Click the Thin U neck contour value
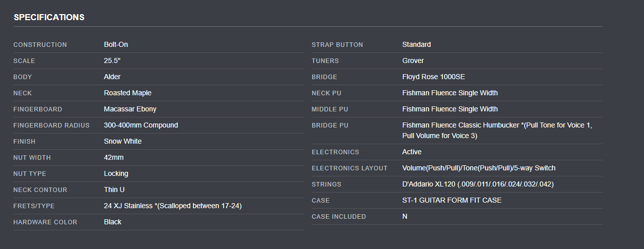This screenshot has height=249, width=644. (114, 190)
